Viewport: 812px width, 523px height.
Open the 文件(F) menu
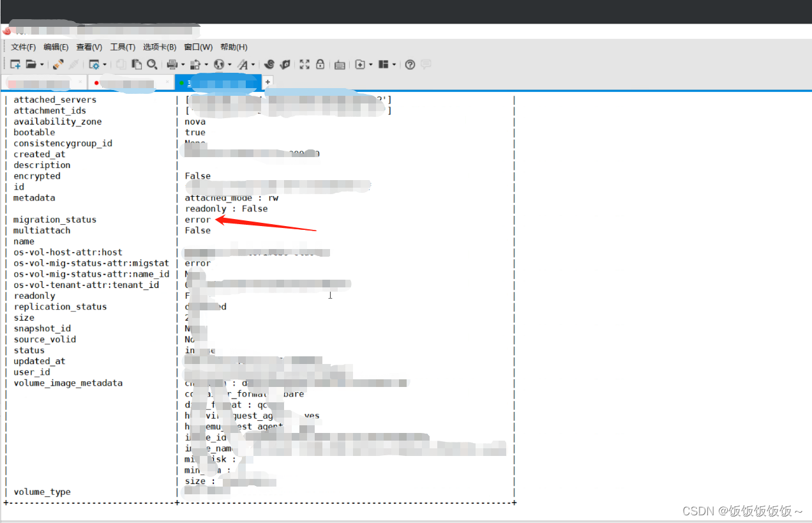[x=22, y=47]
